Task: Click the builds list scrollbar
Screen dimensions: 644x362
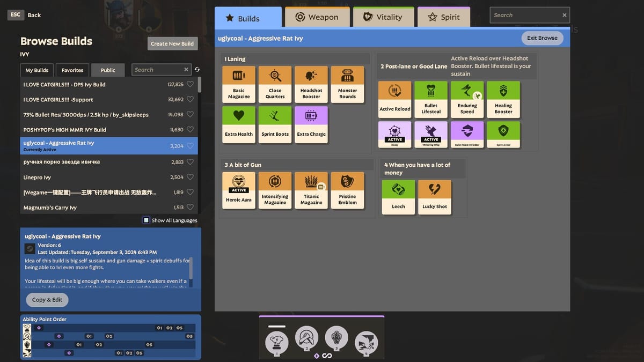Action: pos(200,86)
